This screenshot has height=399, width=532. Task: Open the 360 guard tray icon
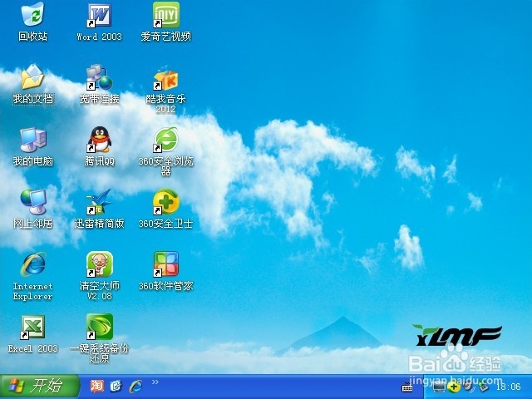[x=453, y=387]
